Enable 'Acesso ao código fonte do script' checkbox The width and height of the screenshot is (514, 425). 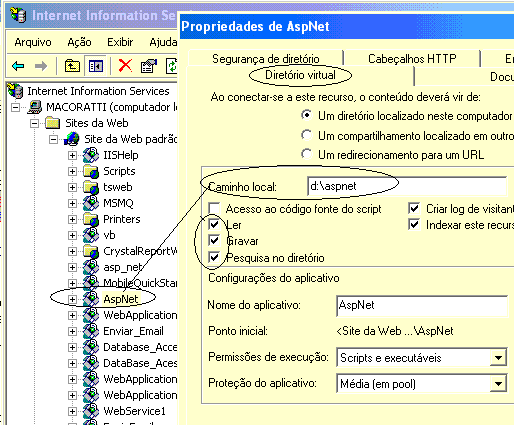point(214,208)
